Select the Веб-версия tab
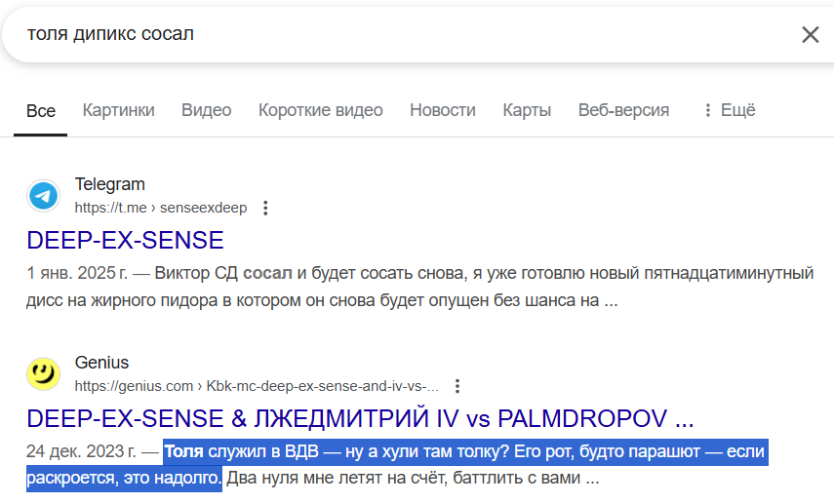Screen dimensions: 834x504 pos(623,110)
